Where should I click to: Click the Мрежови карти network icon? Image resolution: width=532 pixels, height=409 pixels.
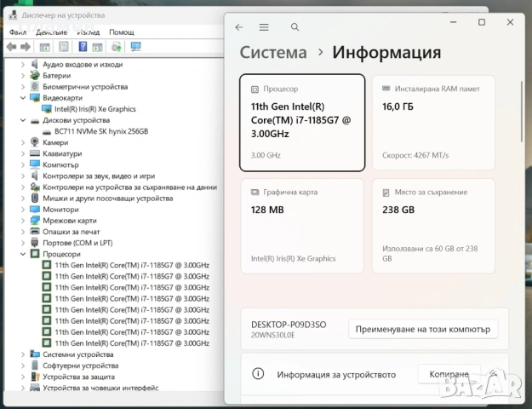(x=35, y=221)
